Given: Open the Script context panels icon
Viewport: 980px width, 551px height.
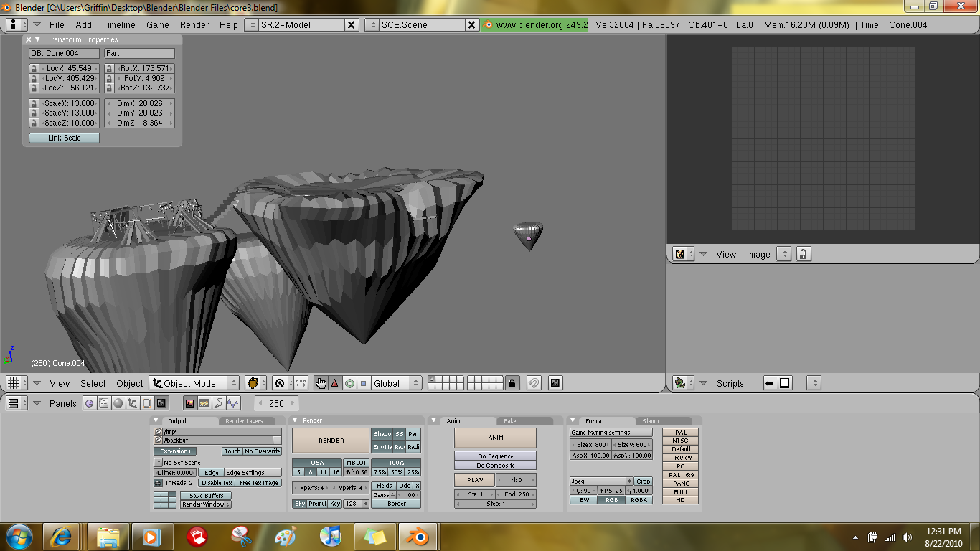Looking at the screenshot, I should 104,403.
